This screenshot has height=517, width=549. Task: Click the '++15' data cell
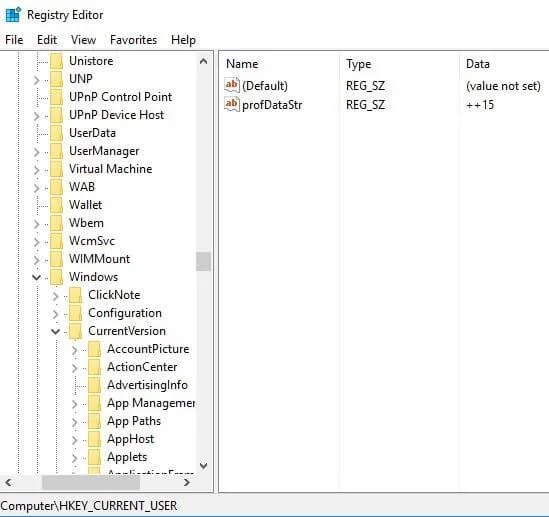480,105
